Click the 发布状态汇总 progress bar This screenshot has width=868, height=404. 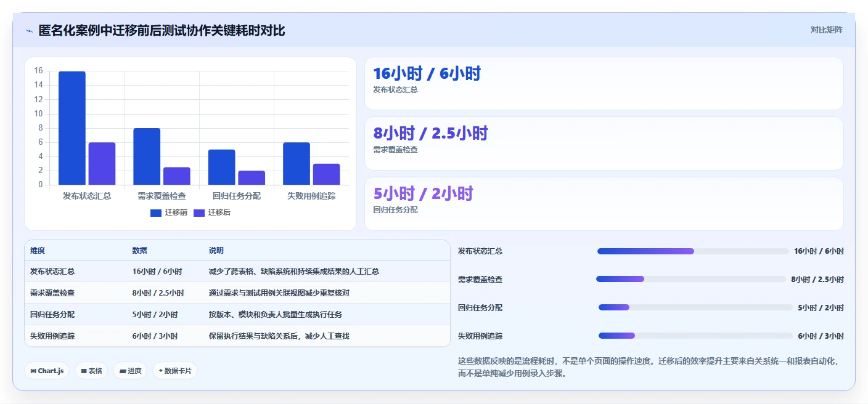693,251
